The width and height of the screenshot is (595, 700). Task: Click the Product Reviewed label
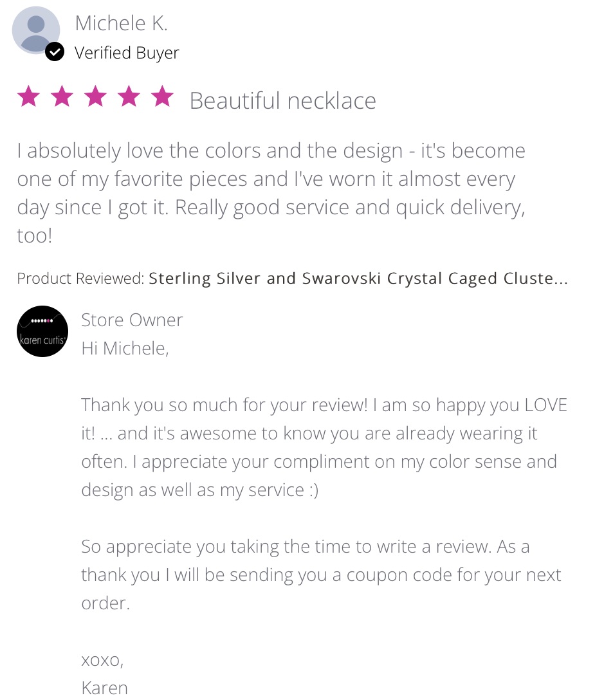click(x=81, y=279)
